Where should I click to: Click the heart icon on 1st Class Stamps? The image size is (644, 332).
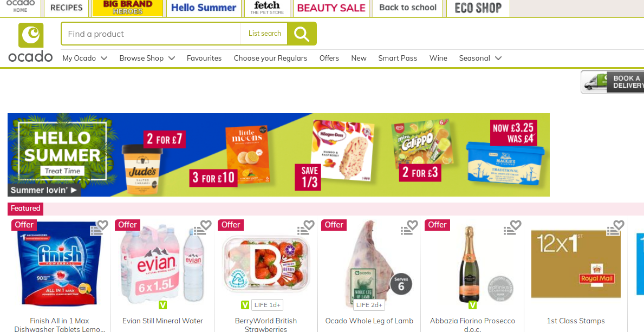tap(619, 225)
